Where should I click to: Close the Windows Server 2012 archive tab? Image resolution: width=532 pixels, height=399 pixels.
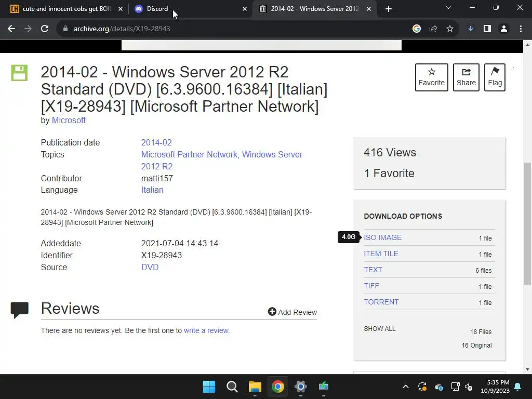(369, 9)
